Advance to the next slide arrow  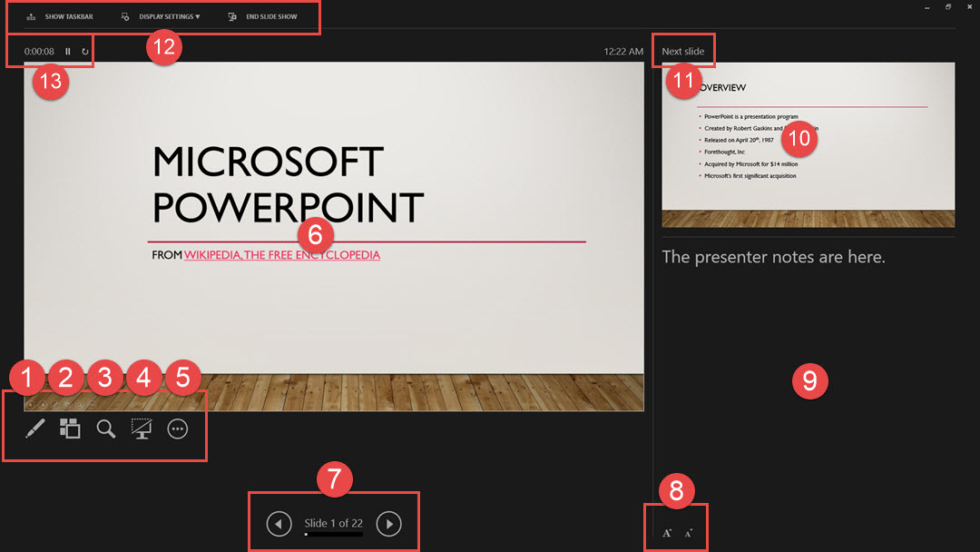[388, 524]
